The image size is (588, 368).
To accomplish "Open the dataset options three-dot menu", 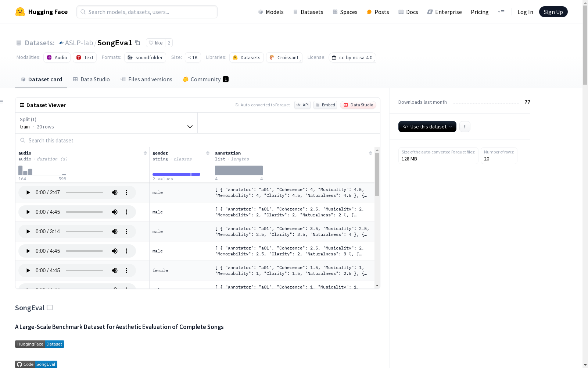I will click(x=465, y=127).
